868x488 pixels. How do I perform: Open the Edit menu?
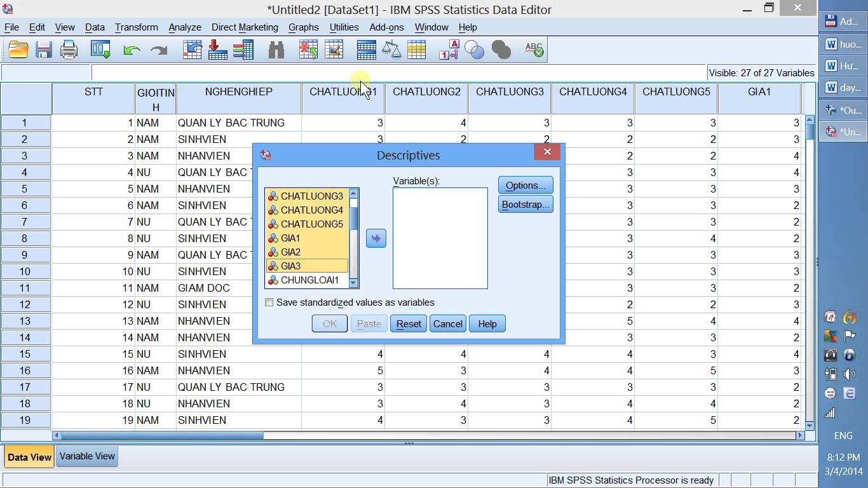[x=37, y=27]
